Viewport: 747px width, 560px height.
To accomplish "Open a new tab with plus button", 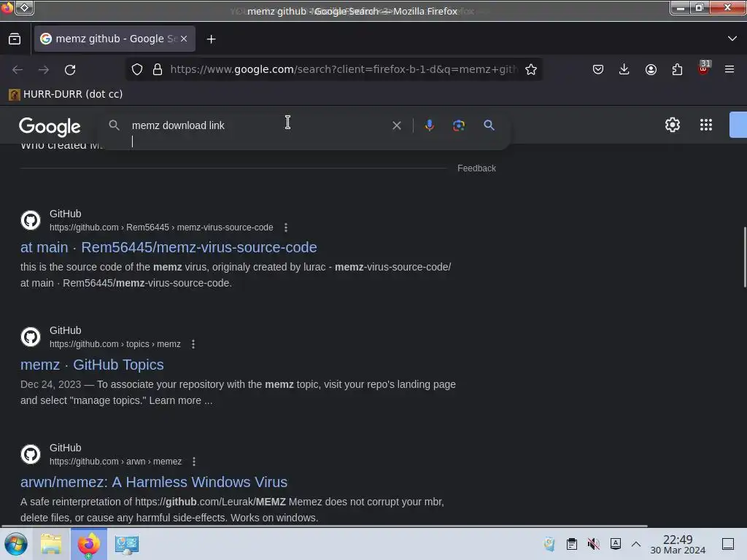I will click(211, 39).
